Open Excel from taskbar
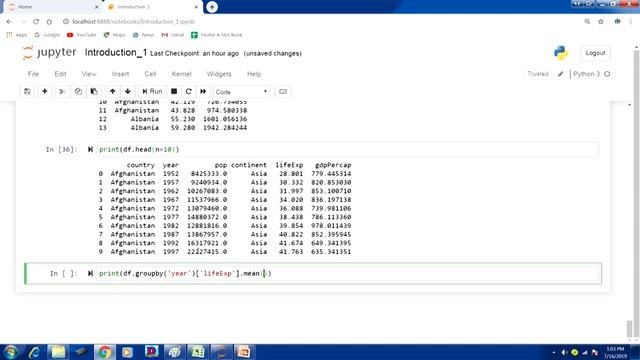The height and width of the screenshot is (360, 640). 198,352
